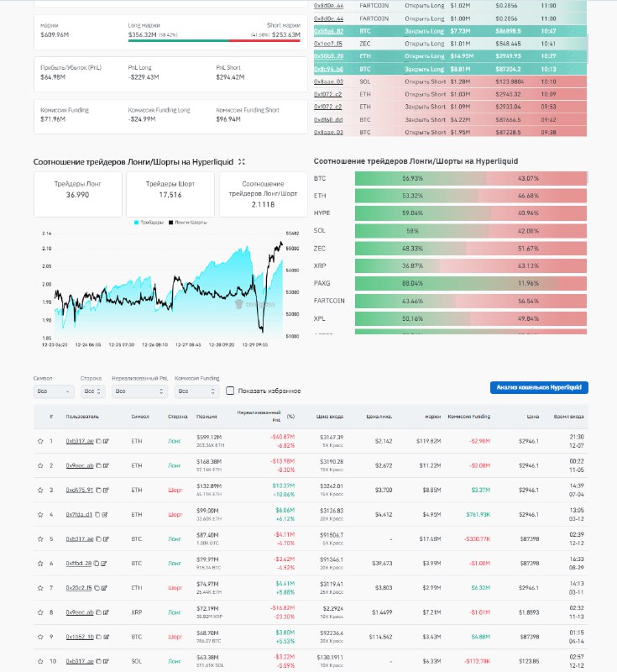
Task: Copy wallet address 0x1b52..1b
Action: pos(97,636)
